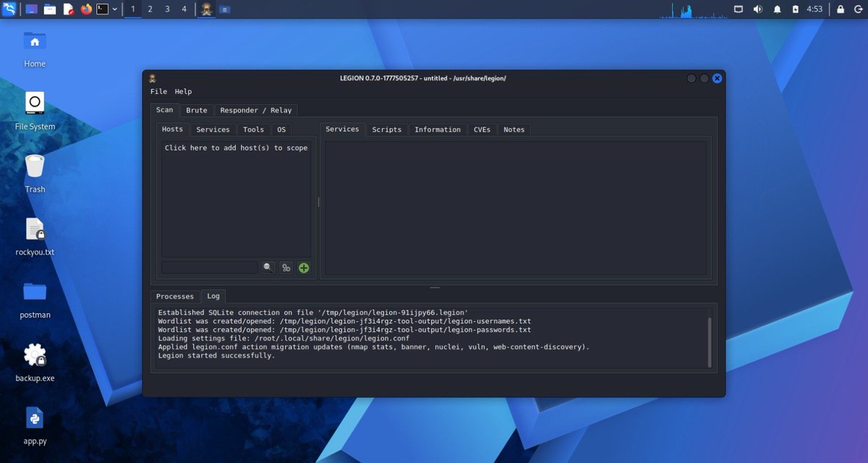Open advanced filter options gear icon
The height and width of the screenshot is (463, 868).
click(286, 268)
